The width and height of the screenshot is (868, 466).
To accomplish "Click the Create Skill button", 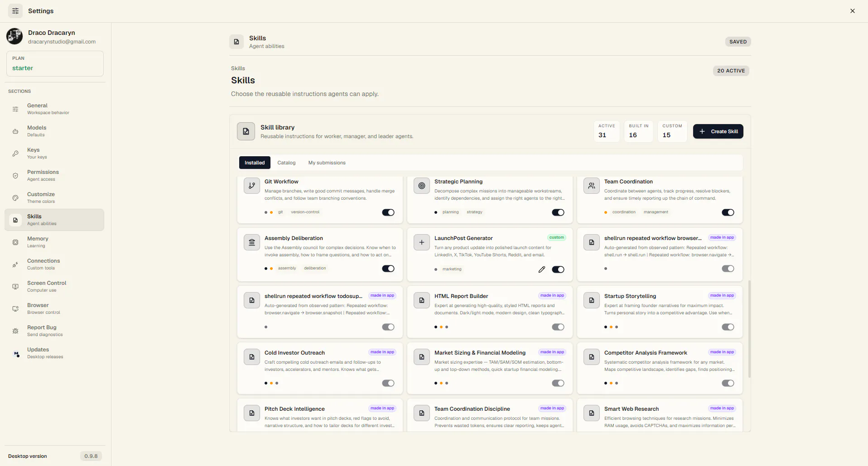I will pos(718,131).
